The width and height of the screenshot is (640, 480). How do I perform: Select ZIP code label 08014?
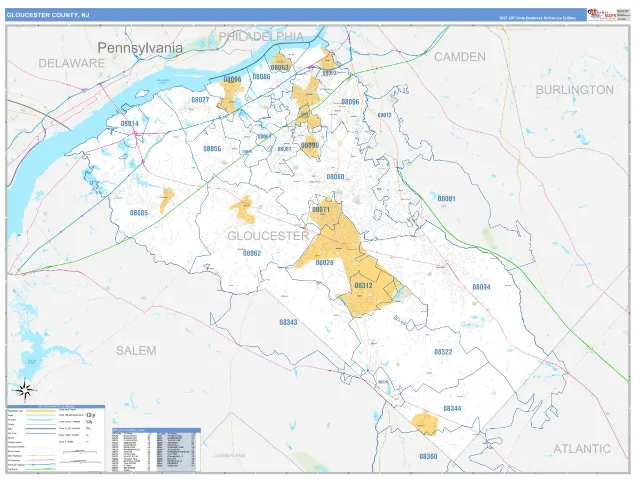point(129,124)
